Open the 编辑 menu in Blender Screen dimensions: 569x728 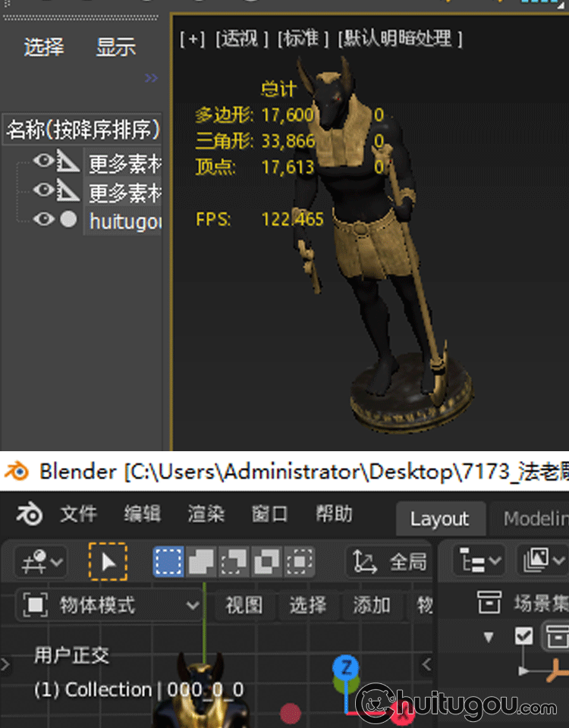point(142,514)
